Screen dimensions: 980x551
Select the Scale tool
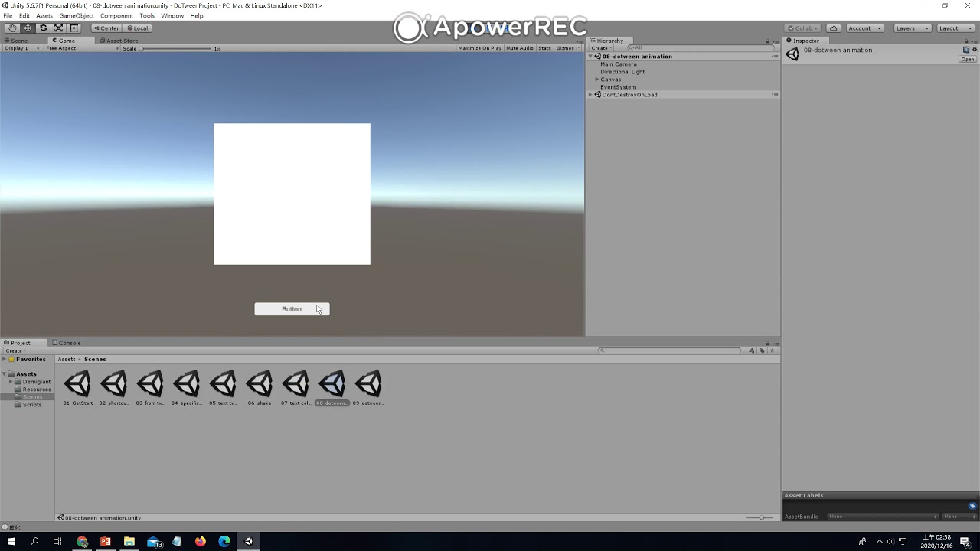pyautogui.click(x=58, y=28)
